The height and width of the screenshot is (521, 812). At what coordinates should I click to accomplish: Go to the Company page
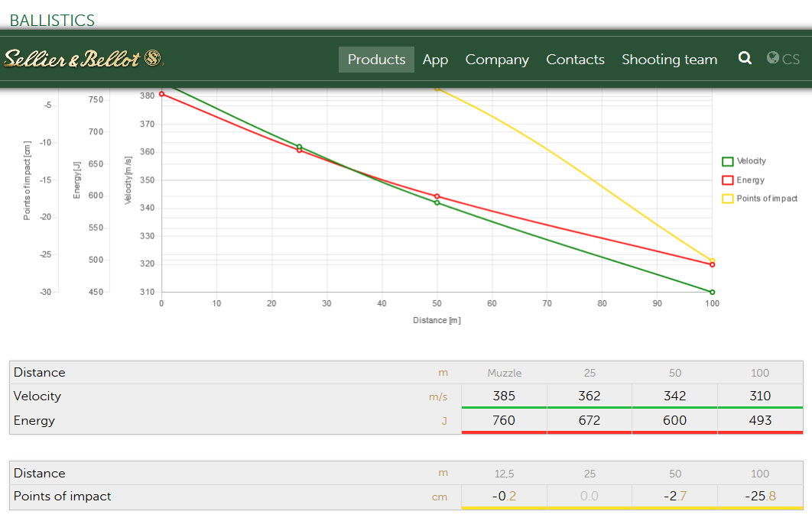click(497, 60)
